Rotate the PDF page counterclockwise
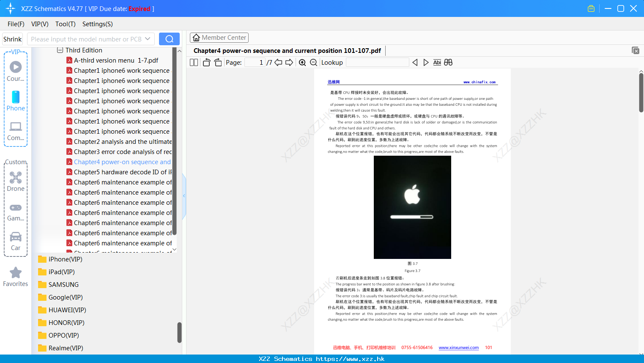Screen dimensions: 644x363 pos(206,63)
